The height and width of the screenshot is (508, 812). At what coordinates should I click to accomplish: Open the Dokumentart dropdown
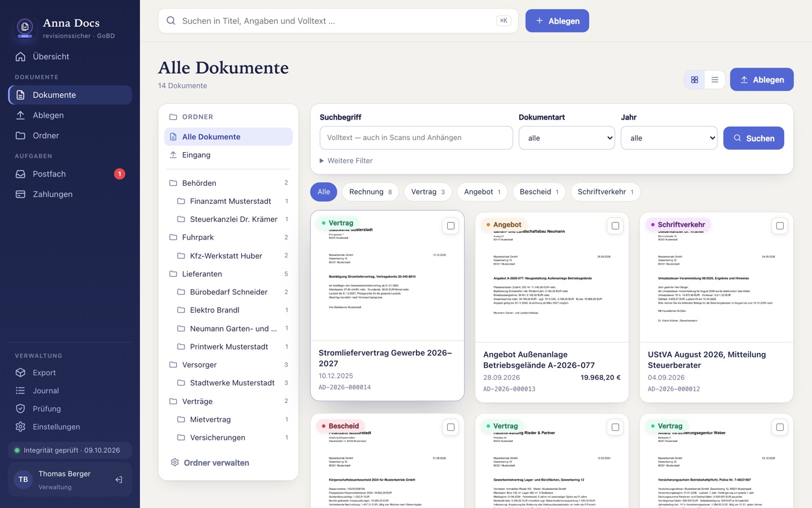(x=567, y=138)
